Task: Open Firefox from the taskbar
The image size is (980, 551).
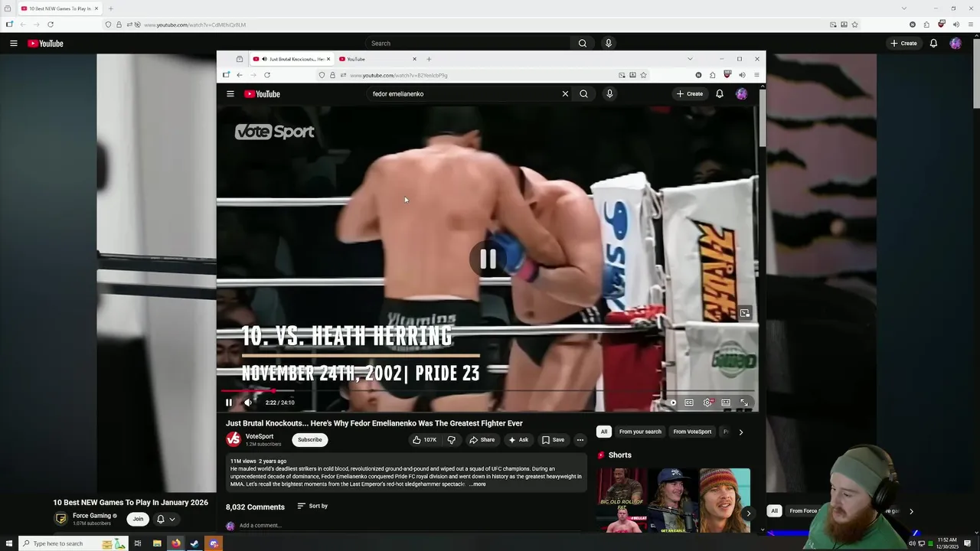Action: coord(176,543)
